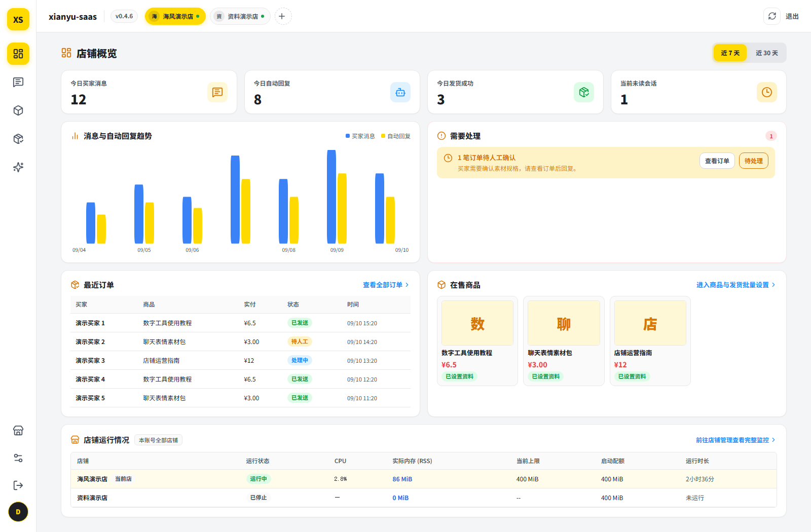Open the settings sliders sidebar icon
811x532 pixels.
pyautogui.click(x=18, y=458)
